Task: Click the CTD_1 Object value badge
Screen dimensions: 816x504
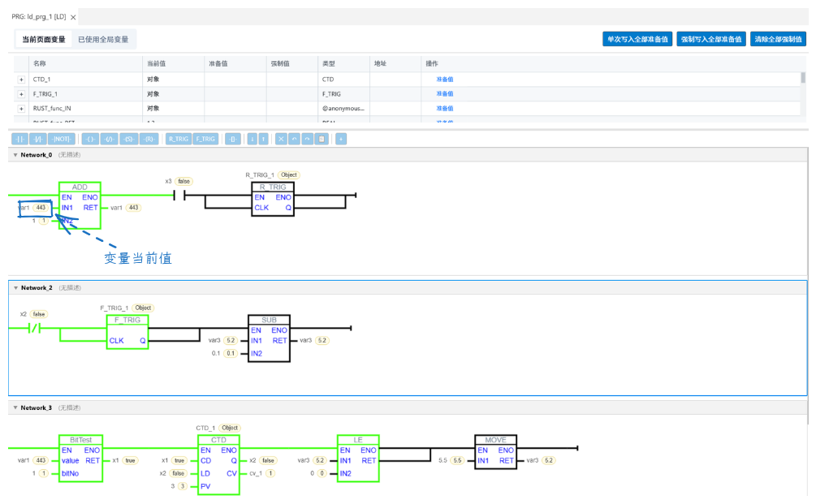Action: pyautogui.click(x=230, y=428)
